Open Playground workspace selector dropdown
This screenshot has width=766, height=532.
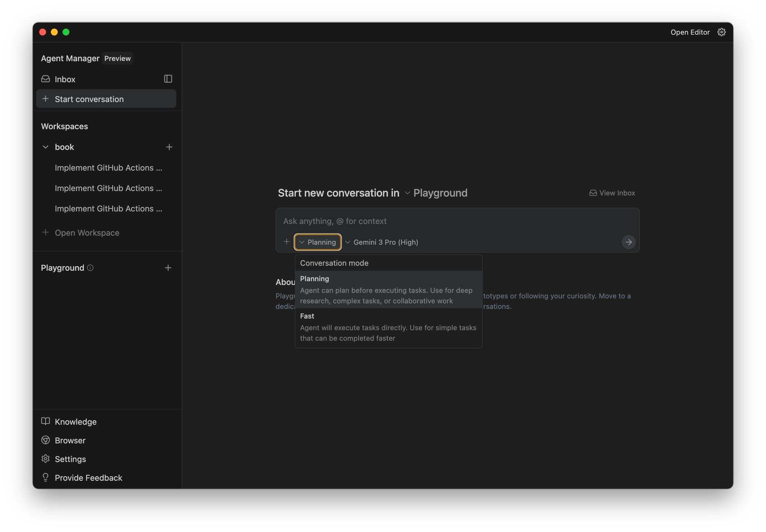(x=436, y=193)
